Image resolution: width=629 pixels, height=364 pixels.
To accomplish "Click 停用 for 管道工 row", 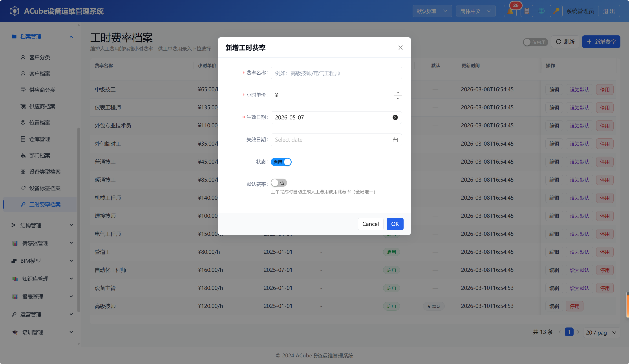I will [x=605, y=252].
